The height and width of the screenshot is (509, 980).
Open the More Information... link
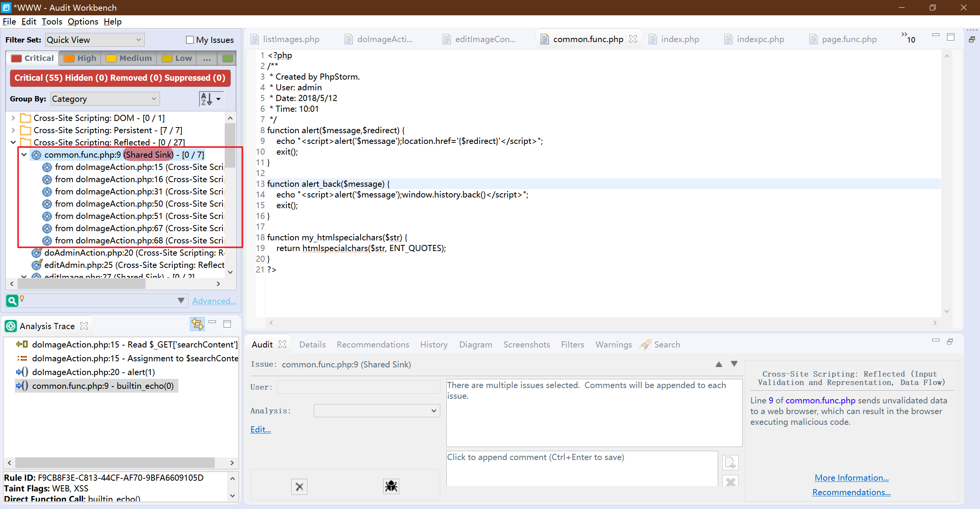click(x=851, y=478)
